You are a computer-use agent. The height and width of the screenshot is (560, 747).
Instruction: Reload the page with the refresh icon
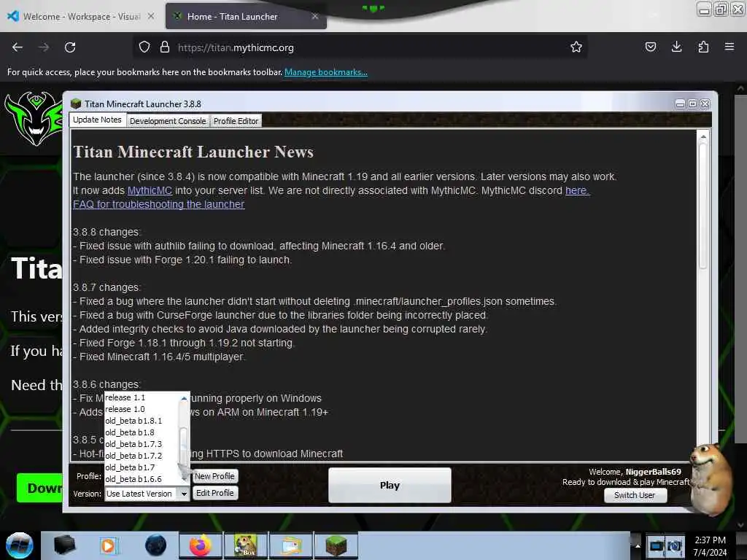coord(70,47)
